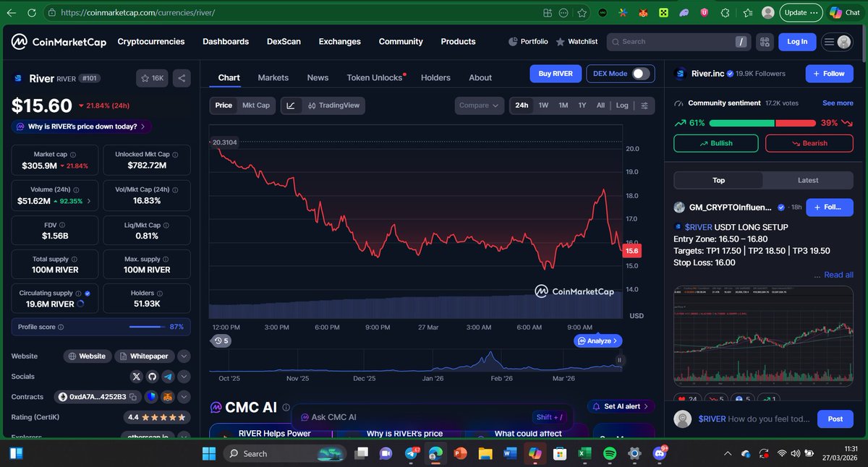The width and height of the screenshot is (868, 467).
Task: Open the Exchanges menu
Action: click(x=339, y=42)
